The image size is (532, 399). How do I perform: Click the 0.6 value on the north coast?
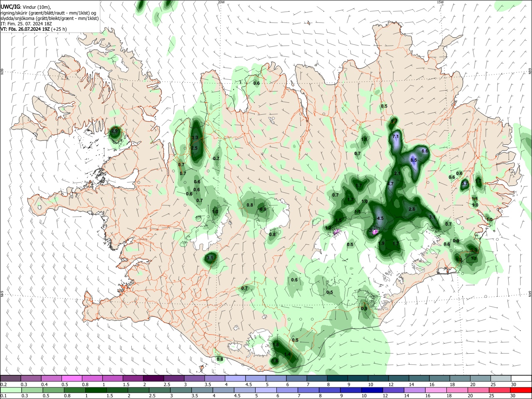[256, 83]
